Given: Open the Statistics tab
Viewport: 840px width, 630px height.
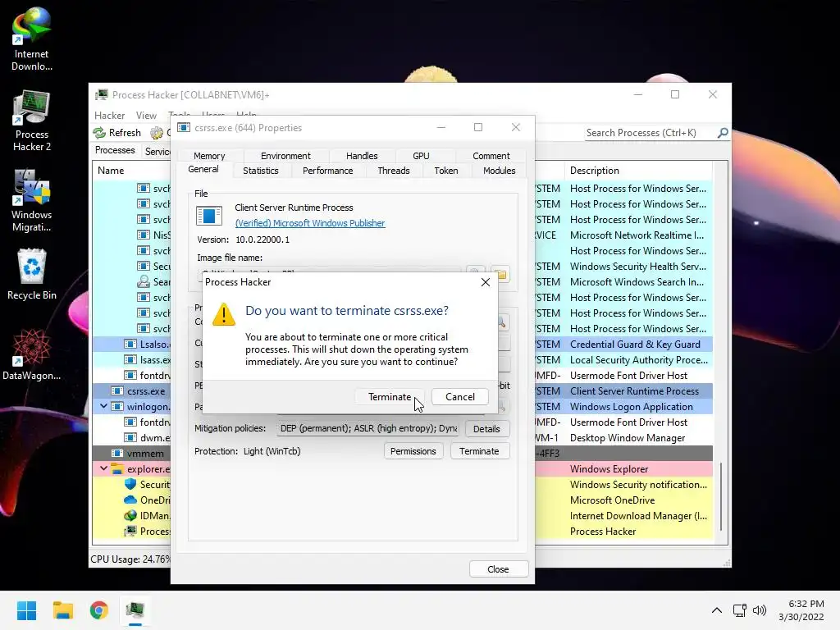Looking at the screenshot, I should click(260, 171).
